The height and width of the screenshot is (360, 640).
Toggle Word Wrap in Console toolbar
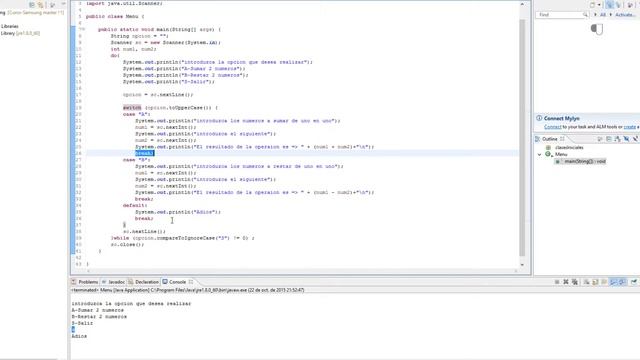604,282
